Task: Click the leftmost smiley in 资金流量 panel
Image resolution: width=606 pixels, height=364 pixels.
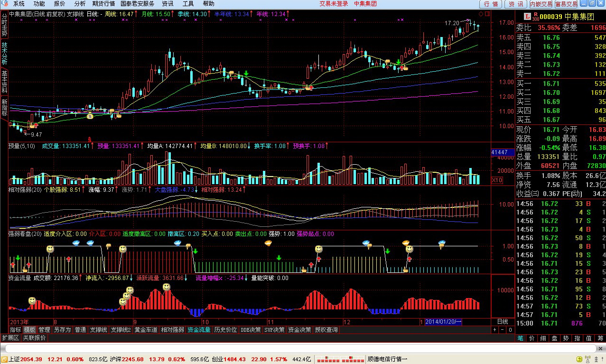Action: (x=32, y=300)
